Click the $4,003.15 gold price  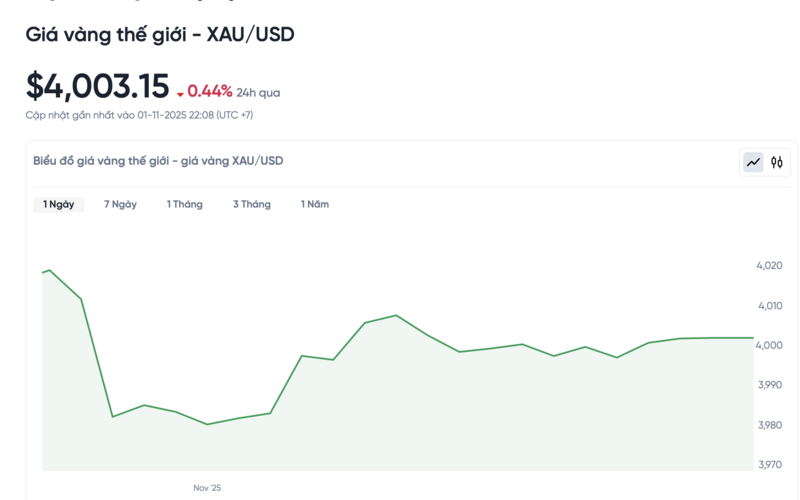pyautogui.click(x=98, y=86)
